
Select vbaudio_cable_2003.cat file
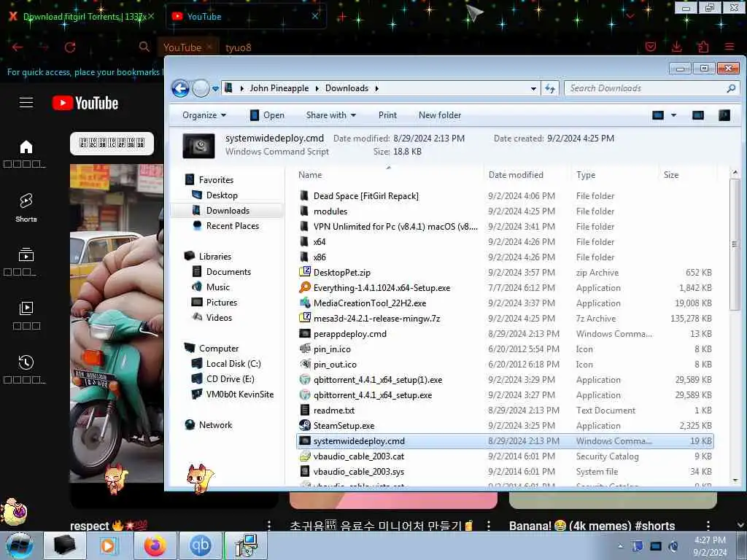coord(359,456)
